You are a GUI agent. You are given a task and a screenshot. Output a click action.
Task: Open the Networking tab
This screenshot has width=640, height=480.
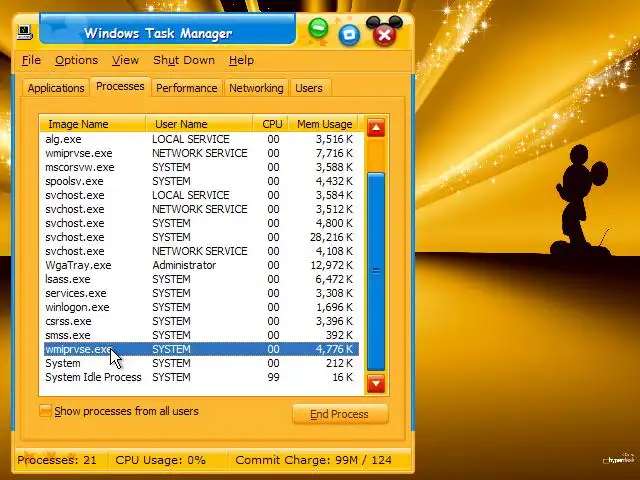click(256, 88)
